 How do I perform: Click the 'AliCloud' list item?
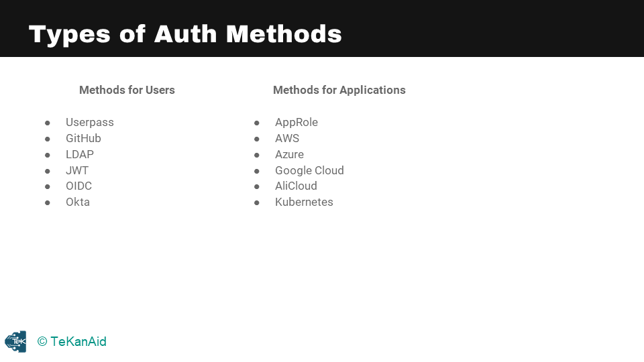[296, 186]
